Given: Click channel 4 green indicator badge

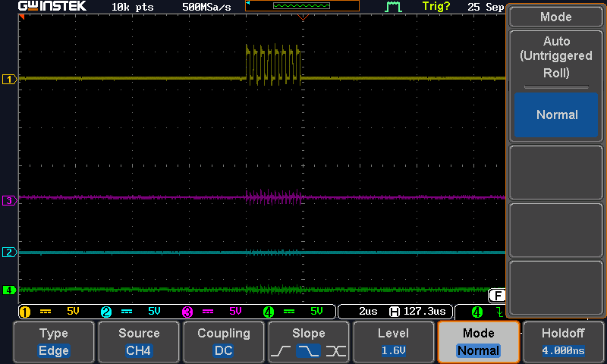Looking at the screenshot, I should coord(269,312).
